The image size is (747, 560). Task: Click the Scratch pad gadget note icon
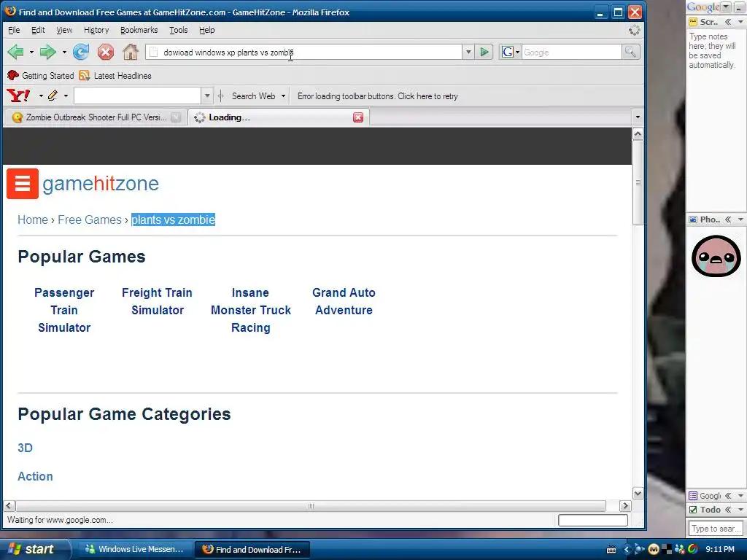tap(693, 22)
